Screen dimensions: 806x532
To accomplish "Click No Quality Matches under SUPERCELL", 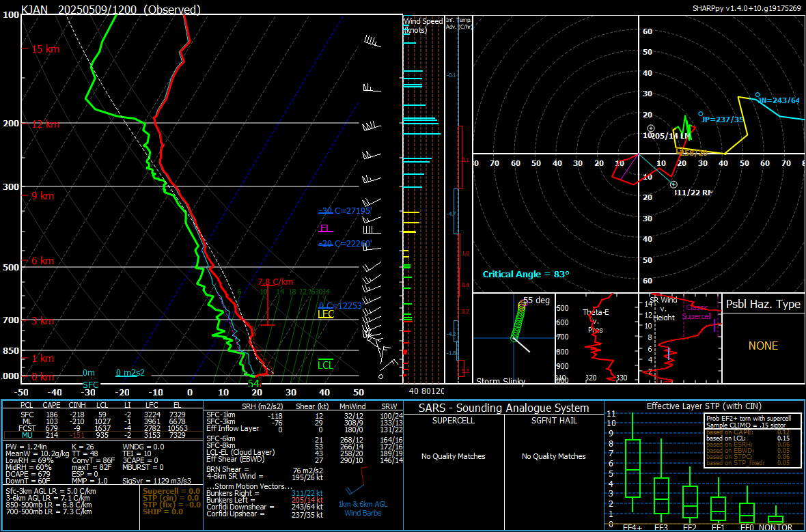I will coord(453,456).
